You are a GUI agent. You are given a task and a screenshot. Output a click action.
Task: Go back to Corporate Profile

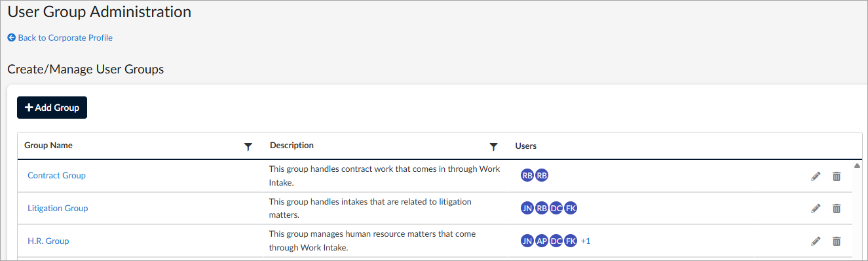tap(60, 38)
